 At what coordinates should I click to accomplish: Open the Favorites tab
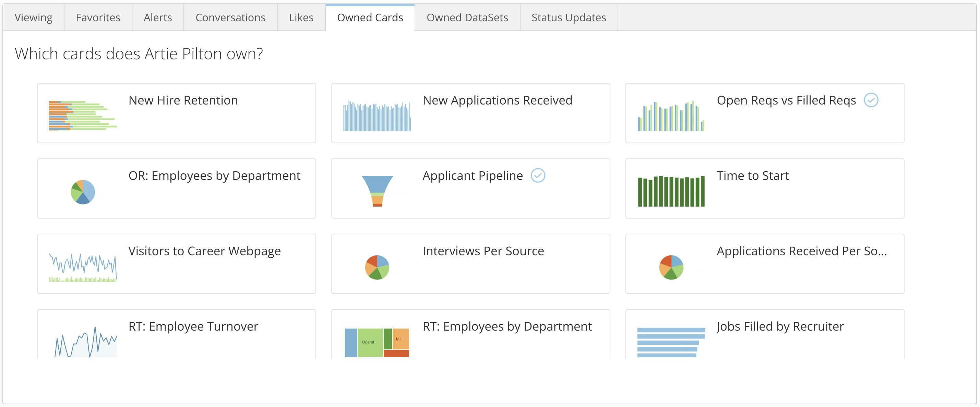pyautogui.click(x=98, y=18)
